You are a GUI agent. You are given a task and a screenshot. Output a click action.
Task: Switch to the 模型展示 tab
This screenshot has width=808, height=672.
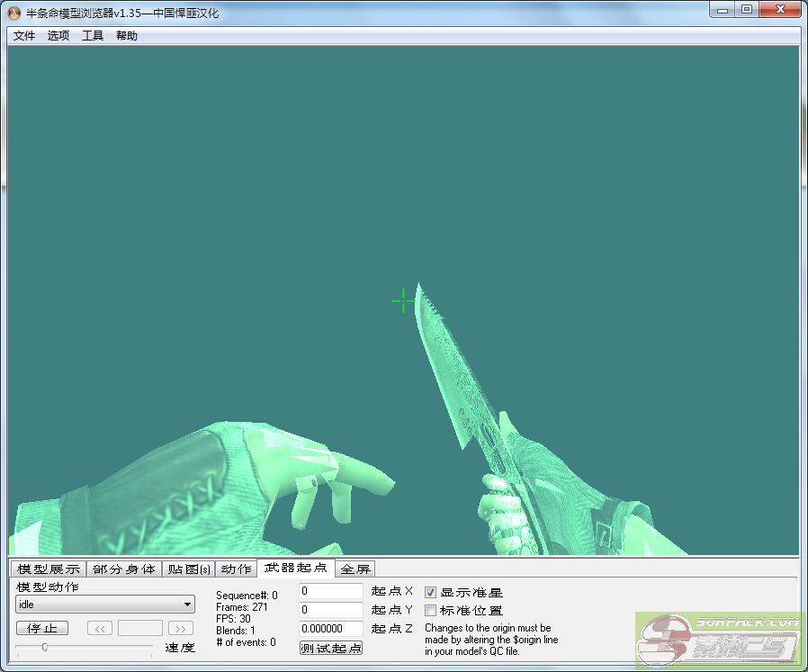pos(49,569)
